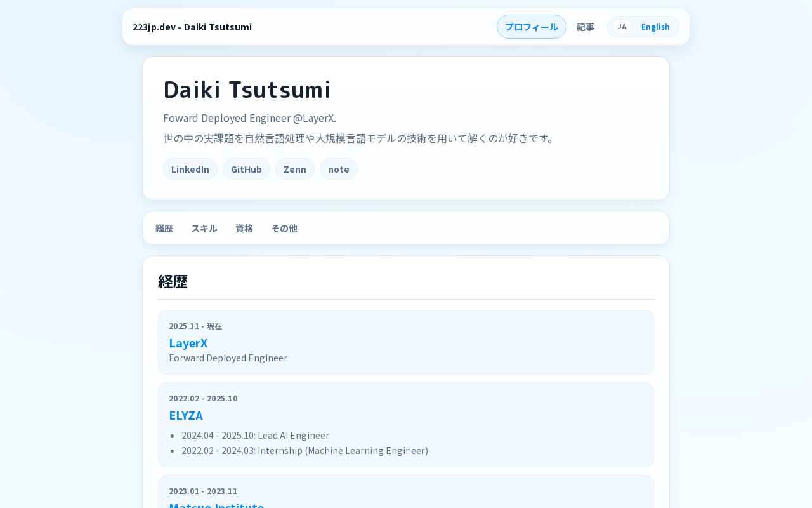This screenshot has height=508, width=812.
Task: Click the '2022.02 - 2025.10' date label
Action: click(203, 398)
